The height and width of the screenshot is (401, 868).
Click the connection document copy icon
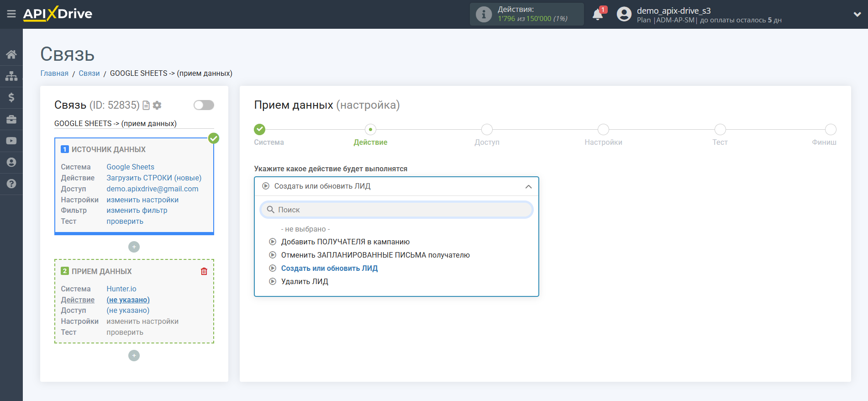pyautogui.click(x=146, y=106)
